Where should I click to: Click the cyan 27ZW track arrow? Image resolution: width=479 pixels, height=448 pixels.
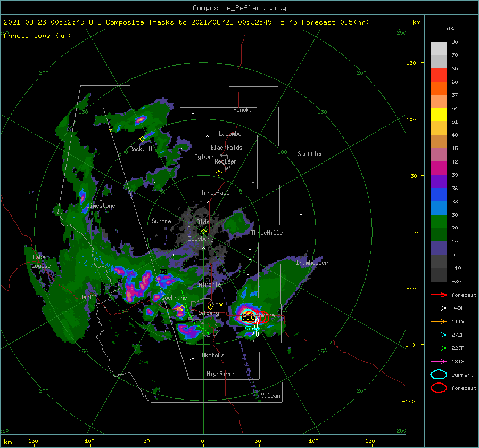(x=439, y=335)
